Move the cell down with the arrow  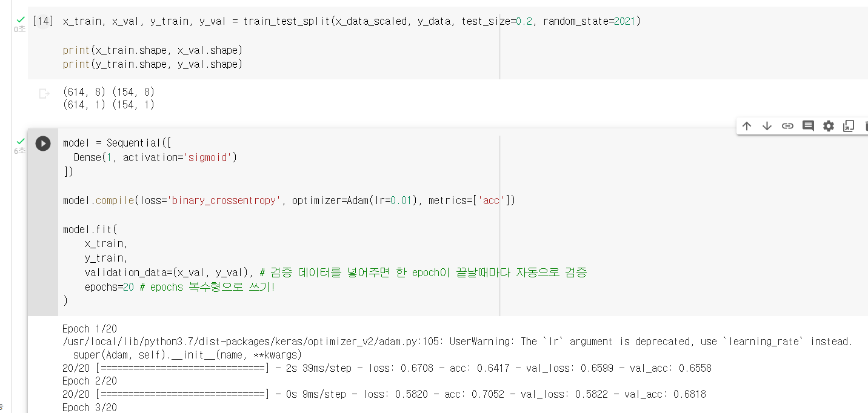tap(767, 126)
